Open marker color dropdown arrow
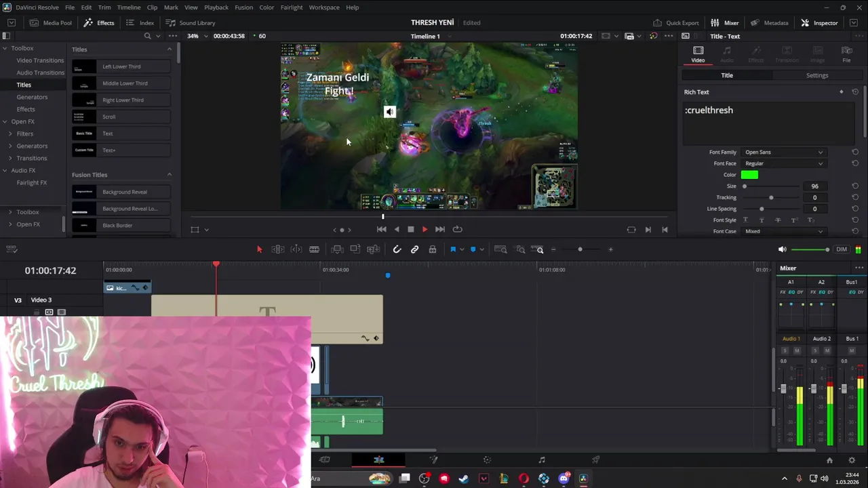The height and width of the screenshot is (488, 868). [x=482, y=249]
